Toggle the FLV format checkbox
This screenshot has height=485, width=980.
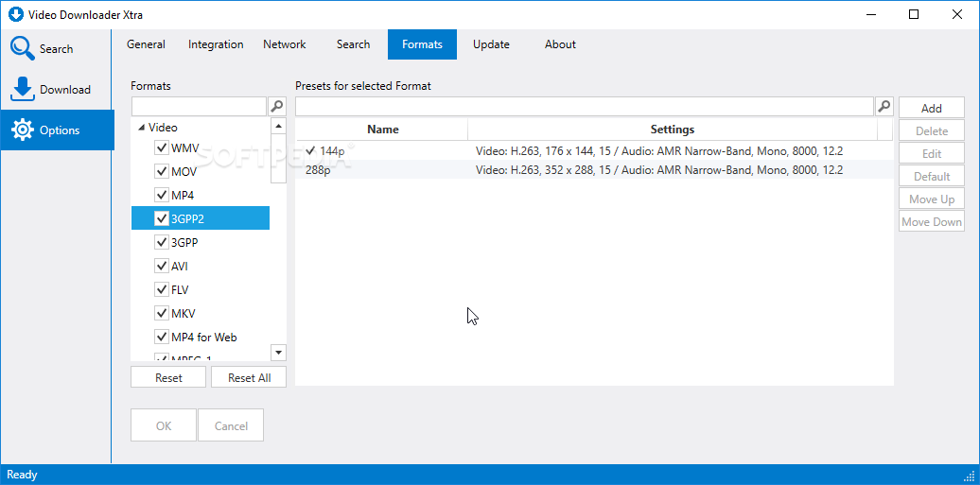[161, 289]
